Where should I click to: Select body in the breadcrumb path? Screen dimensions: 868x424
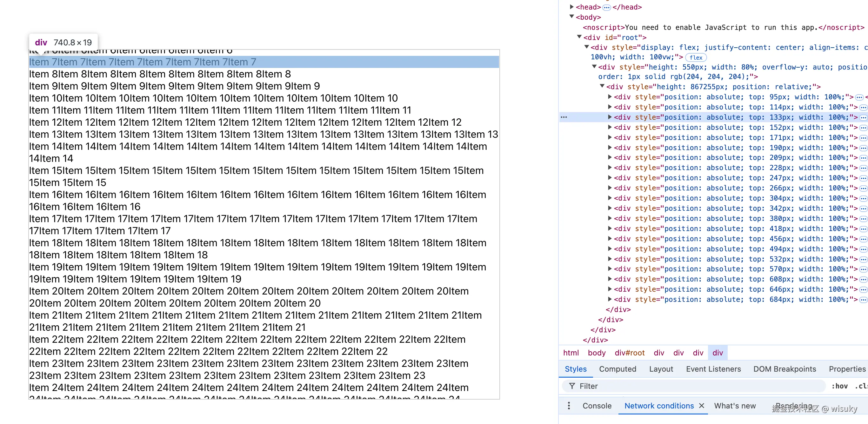597,353
